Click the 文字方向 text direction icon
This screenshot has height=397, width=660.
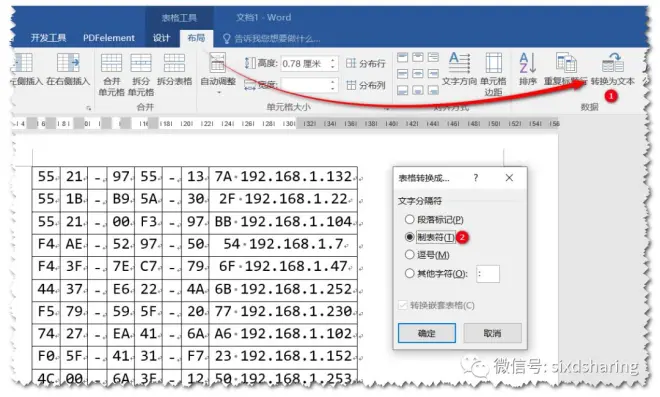pos(459,63)
